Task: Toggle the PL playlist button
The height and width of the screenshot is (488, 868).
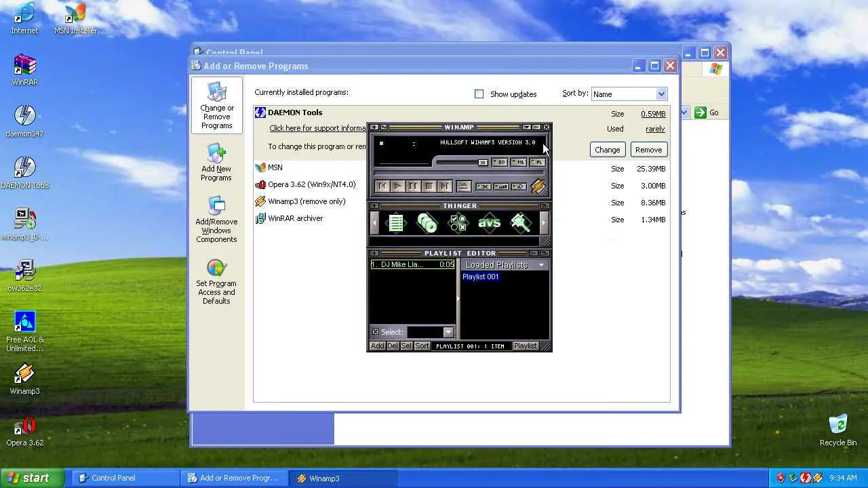Action: point(537,163)
